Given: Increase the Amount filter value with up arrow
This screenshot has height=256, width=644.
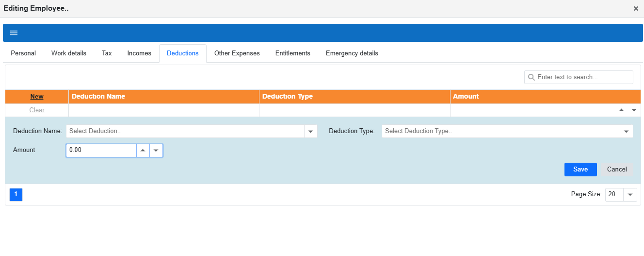Looking at the screenshot, I should [621, 110].
